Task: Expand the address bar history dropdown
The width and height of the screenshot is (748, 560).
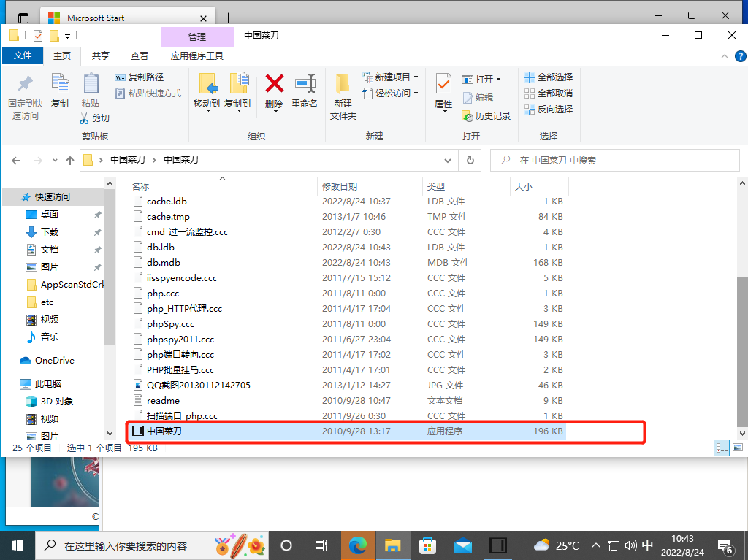Action: pyautogui.click(x=448, y=161)
